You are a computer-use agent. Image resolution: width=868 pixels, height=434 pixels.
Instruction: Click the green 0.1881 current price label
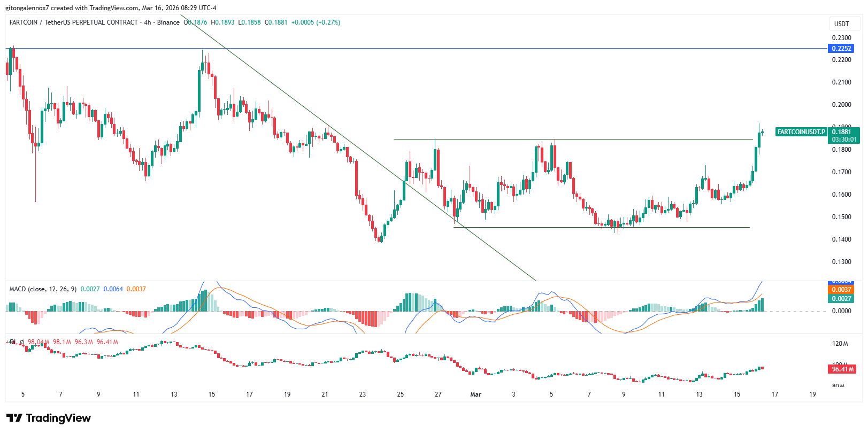(841, 132)
